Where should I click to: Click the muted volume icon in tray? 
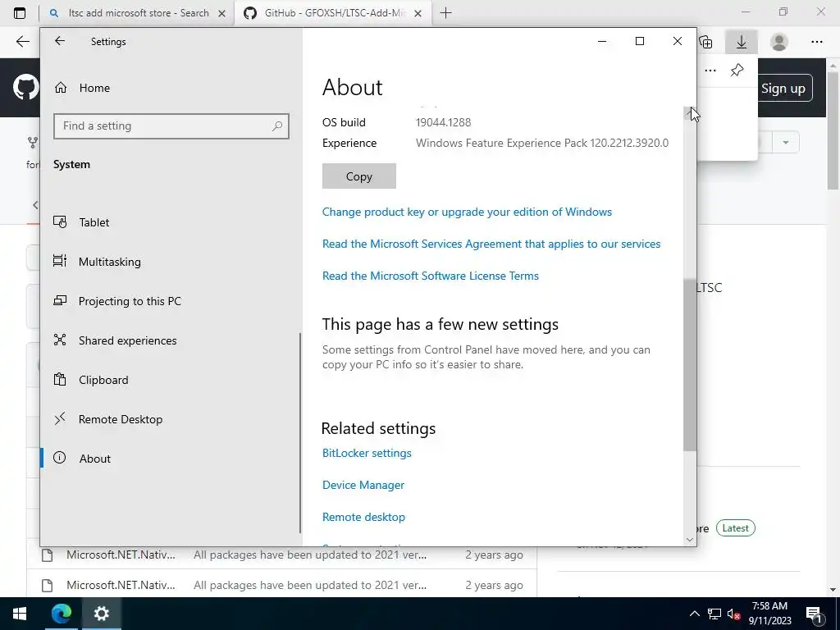pyautogui.click(x=734, y=614)
